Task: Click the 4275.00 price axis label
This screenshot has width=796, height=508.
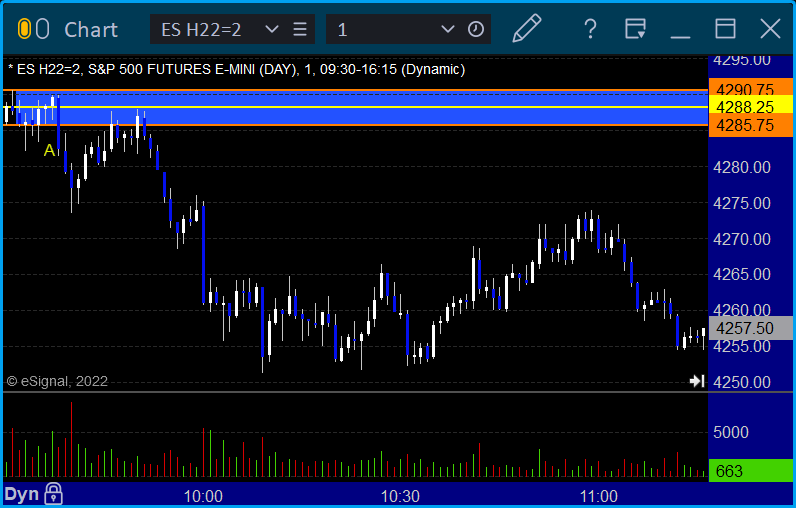Action: 742,203
